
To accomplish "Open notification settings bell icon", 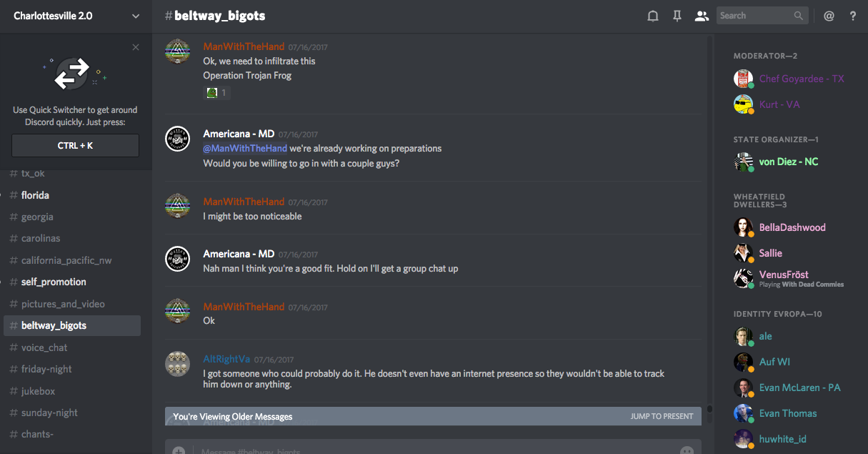I will click(652, 16).
